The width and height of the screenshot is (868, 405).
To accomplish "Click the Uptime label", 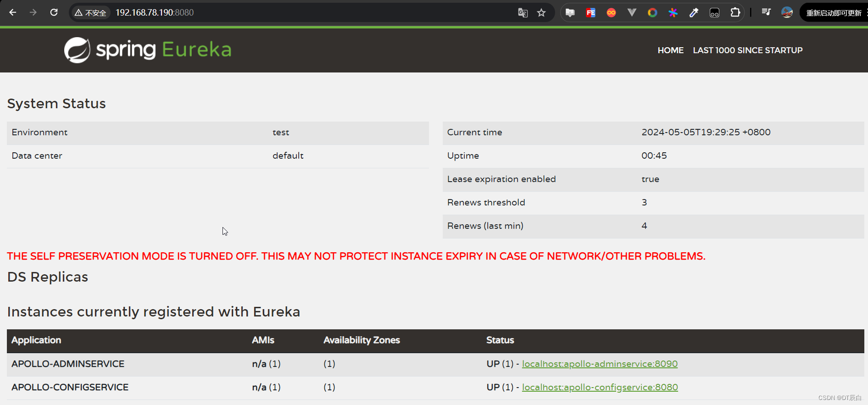I will click(x=463, y=156).
